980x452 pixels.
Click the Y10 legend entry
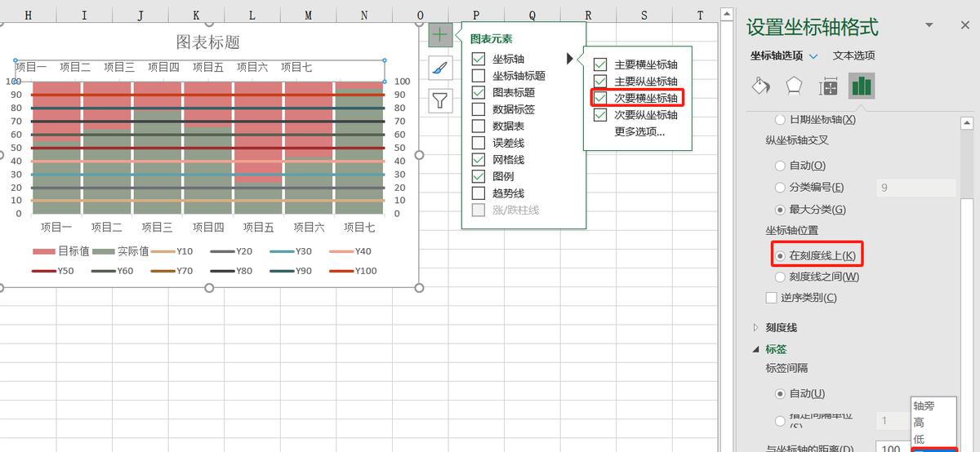[x=172, y=251]
